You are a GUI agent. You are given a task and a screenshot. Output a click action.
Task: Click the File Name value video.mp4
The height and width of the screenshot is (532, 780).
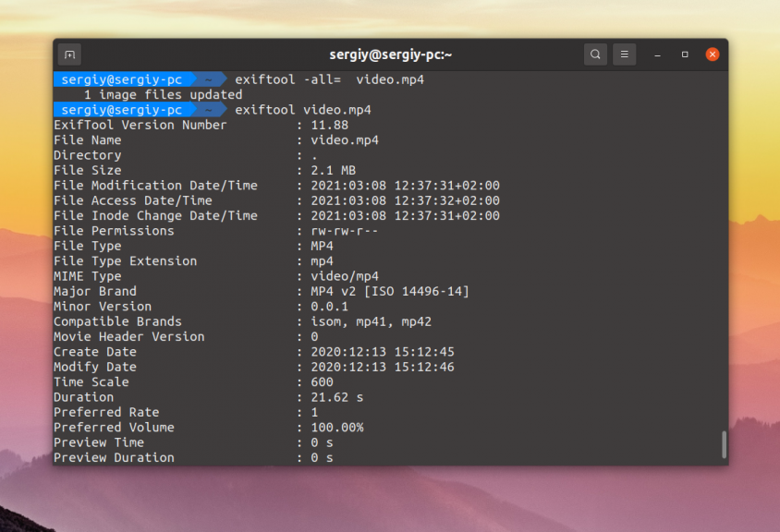pyautogui.click(x=344, y=140)
